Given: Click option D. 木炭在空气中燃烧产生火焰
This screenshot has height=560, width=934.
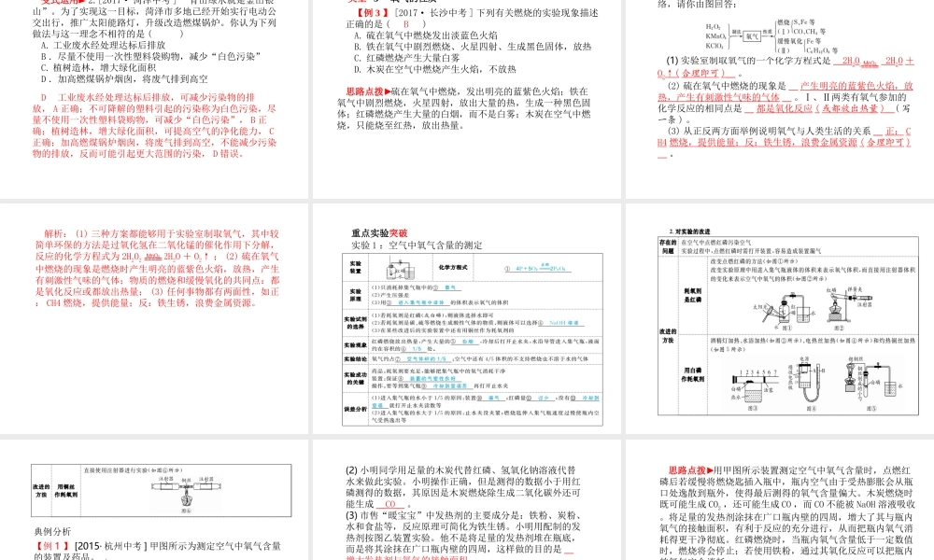Looking at the screenshot, I should [435, 69].
